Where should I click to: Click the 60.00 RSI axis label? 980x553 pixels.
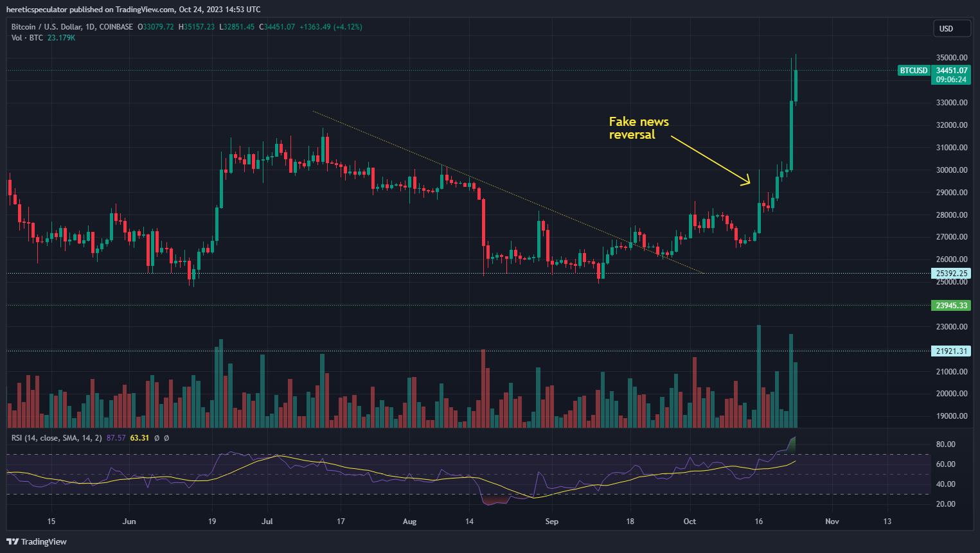point(945,464)
